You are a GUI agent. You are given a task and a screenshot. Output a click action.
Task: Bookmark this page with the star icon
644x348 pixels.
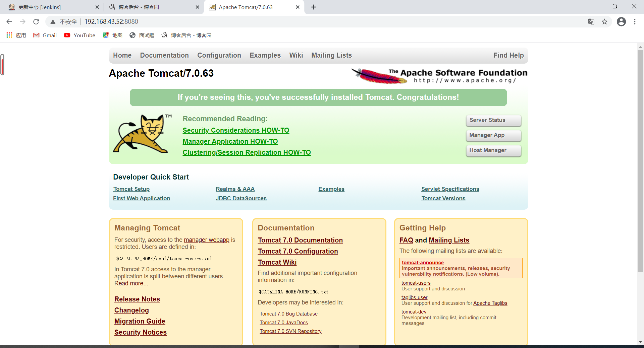(604, 22)
